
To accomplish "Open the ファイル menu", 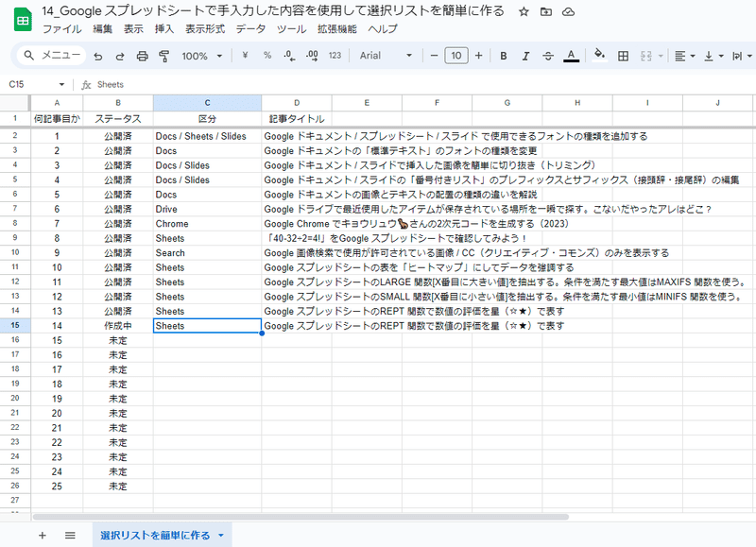I will 62,29.
